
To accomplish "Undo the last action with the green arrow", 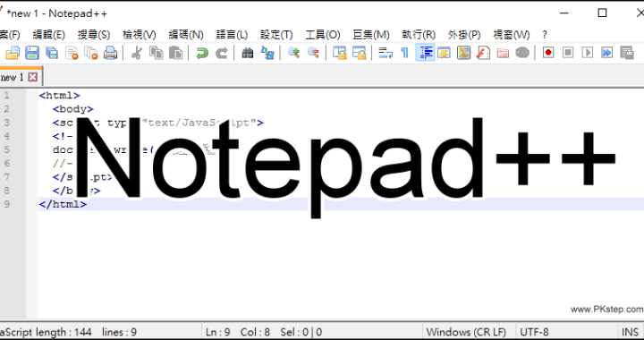I will (x=201, y=53).
